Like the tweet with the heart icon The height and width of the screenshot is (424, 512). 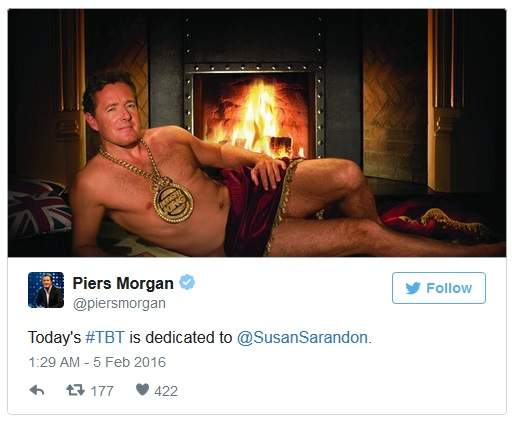pyautogui.click(x=142, y=389)
